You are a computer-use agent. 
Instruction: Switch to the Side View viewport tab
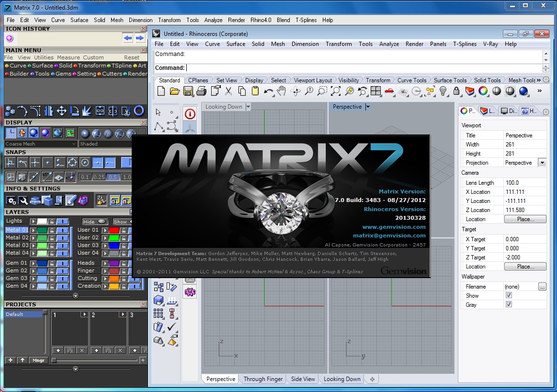pyautogui.click(x=303, y=379)
